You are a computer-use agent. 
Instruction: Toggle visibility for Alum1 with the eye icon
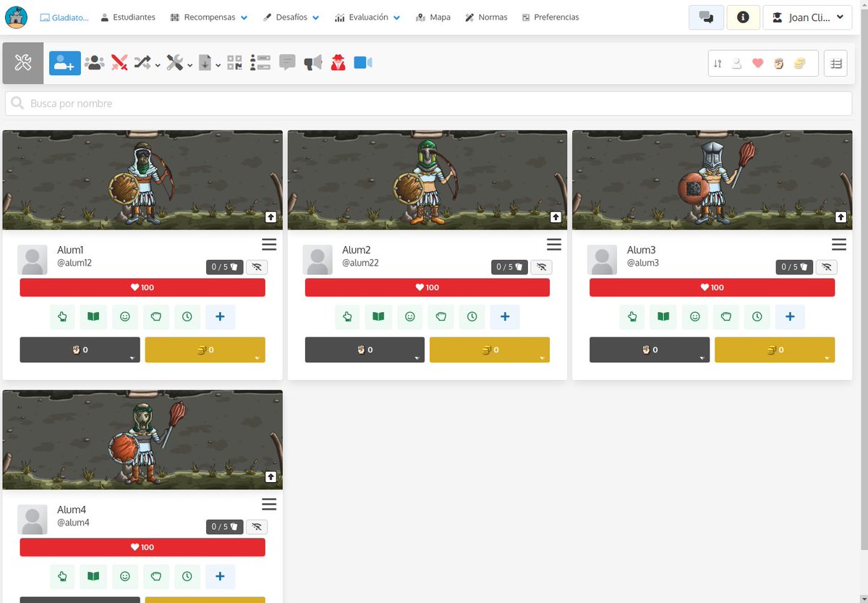pos(256,267)
